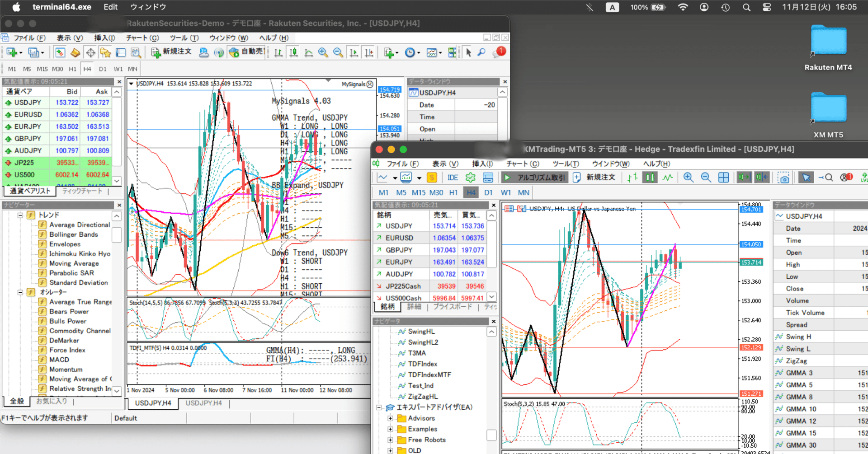Click the MT5 tile windows grid icon
The width and height of the screenshot is (868, 454).
(723, 178)
